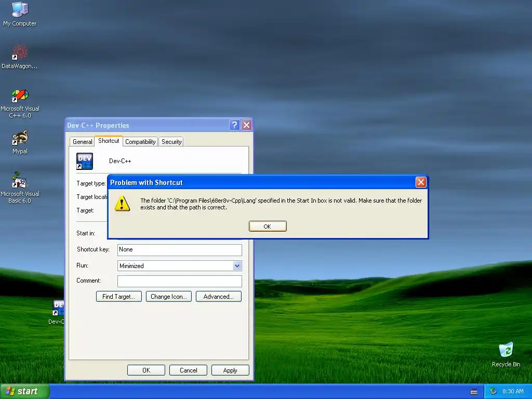Screen dimensions: 532x399
Task: Cancel the Dev-C++ Properties dialog
Action: pyautogui.click(x=188, y=370)
